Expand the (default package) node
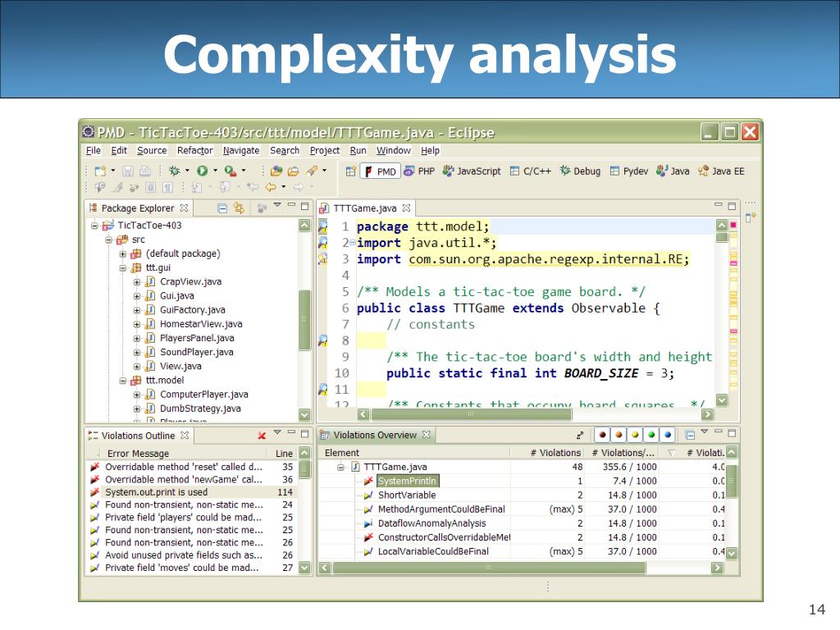This screenshot has height=630, width=840. (x=123, y=253)
